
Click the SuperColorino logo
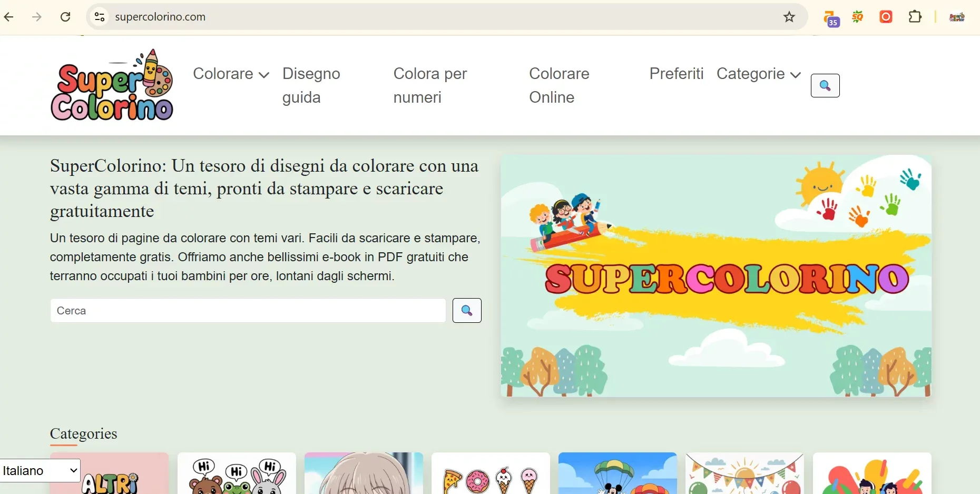point(112,85)
